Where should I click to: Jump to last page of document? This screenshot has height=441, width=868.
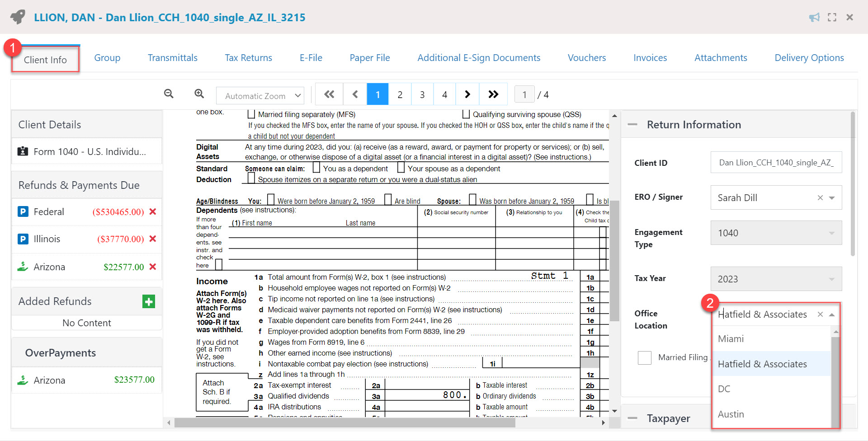coord(493,94)
